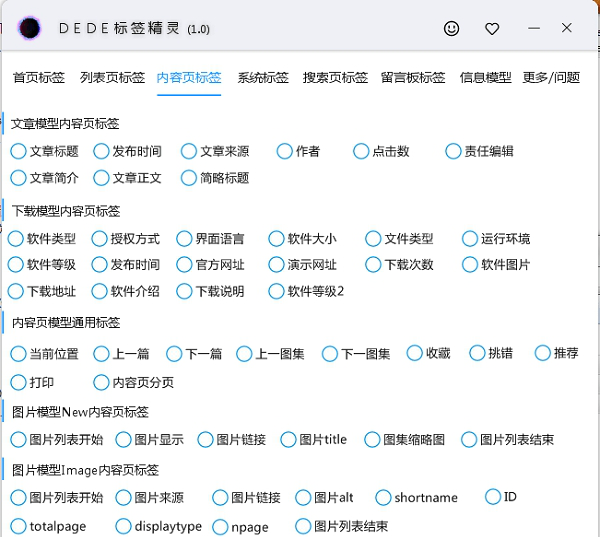Select the 软件介绍 radio button
The image size is (600, 558).
click(99, 291)
